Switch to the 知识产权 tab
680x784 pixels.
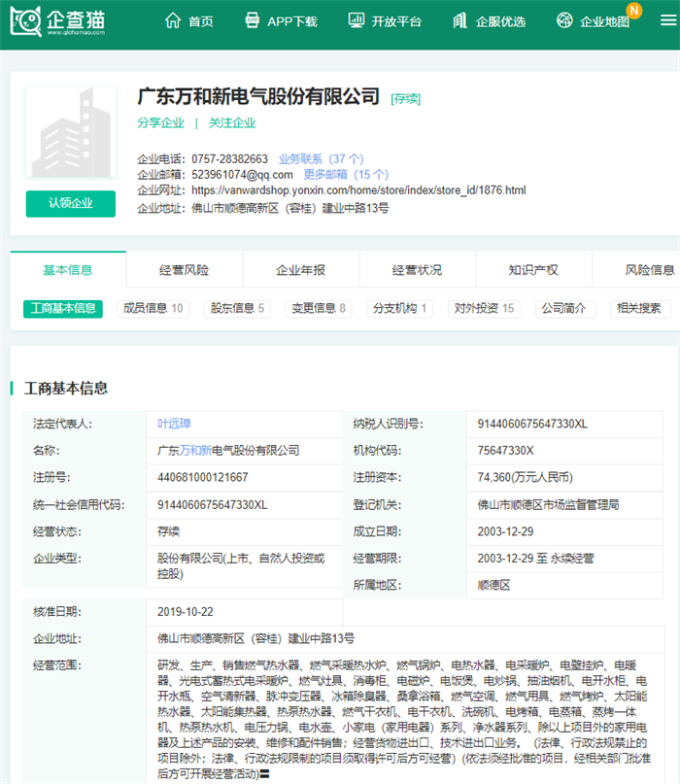tap(533, 270)
